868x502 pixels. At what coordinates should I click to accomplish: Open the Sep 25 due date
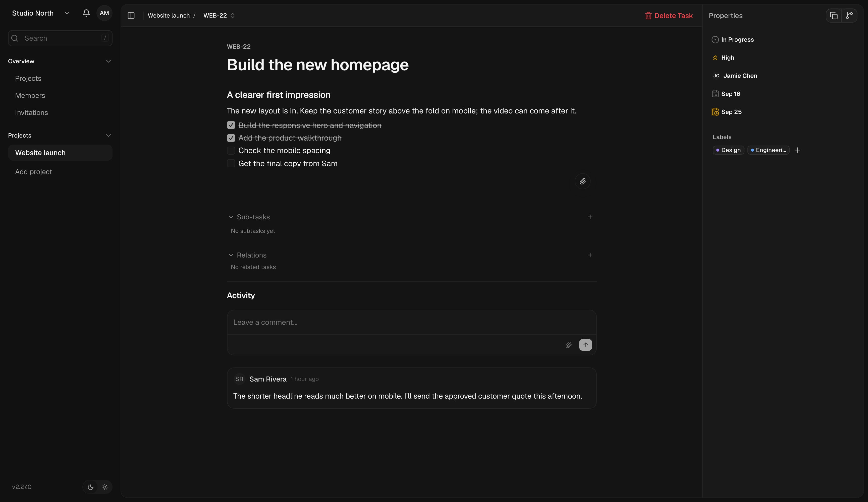[x=726, y=112]
